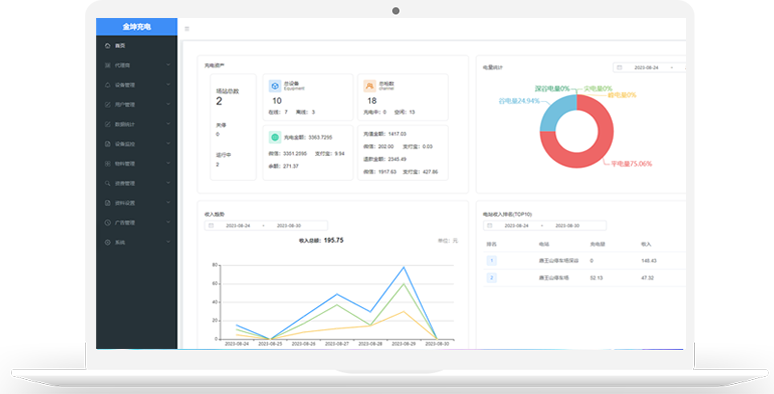Image resolution: width=774 pixels, height=394 pixels.
Task: Click the gear icon beside 系统
Action: tap(108, 242)
